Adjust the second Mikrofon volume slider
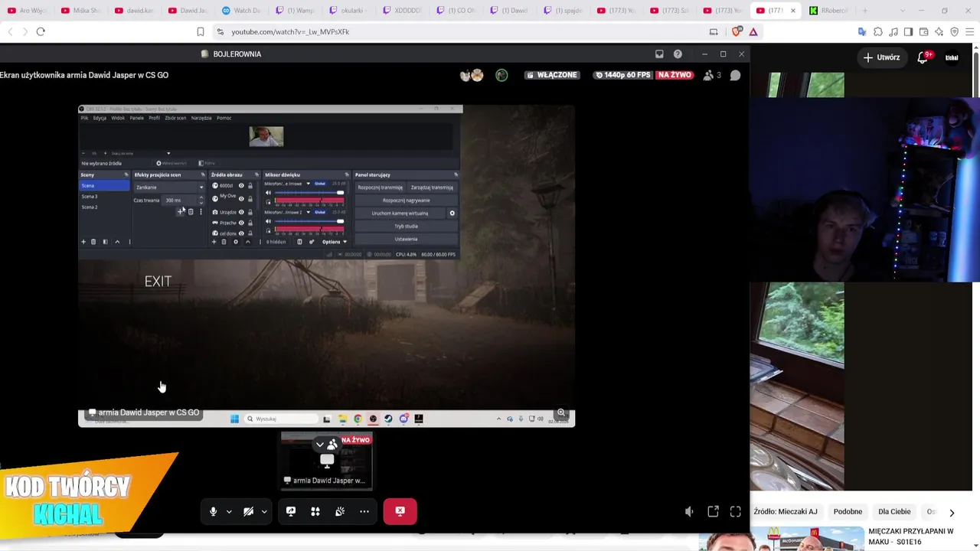Image resolution: width=980 pixels, height=551 pixels. 309,221
